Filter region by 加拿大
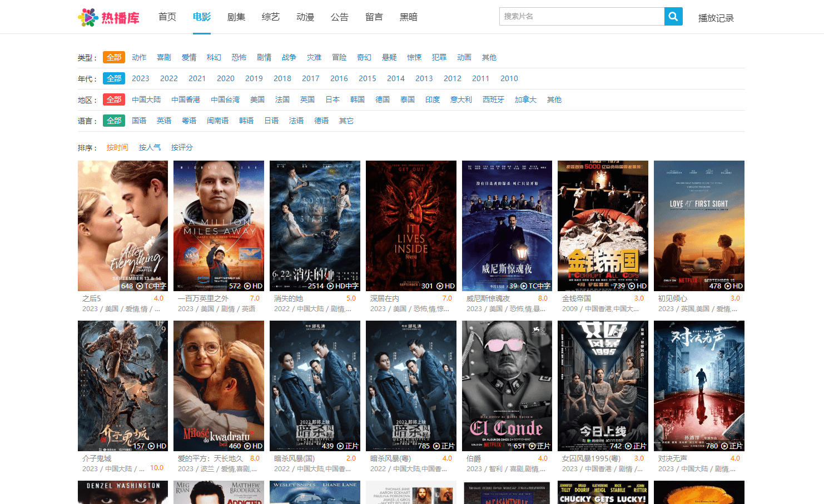Image resolution: width=824 pixels, height=504 pixels. [525, 99]
